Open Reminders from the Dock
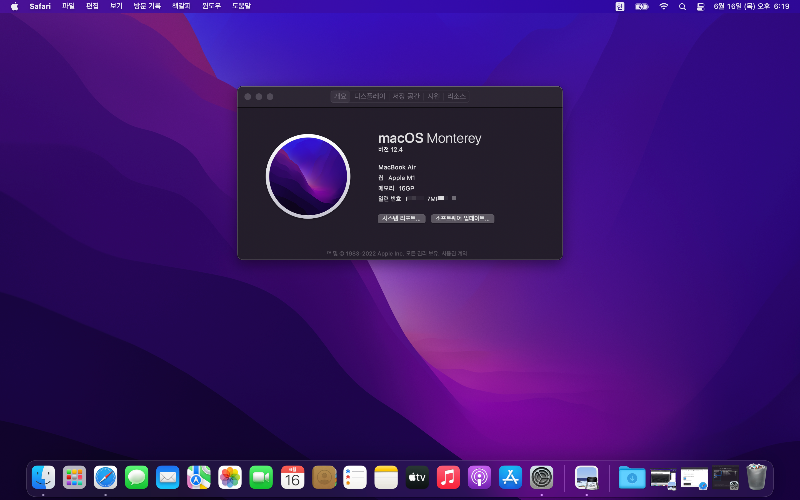 click(355, 478)
